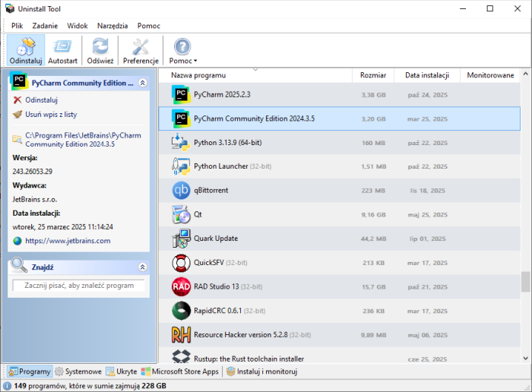This screenshot has height=392, width=532.
Task: Click 'wtorek, 25 marzec 2025 11:14:24' install date
Action: [63, 227]
